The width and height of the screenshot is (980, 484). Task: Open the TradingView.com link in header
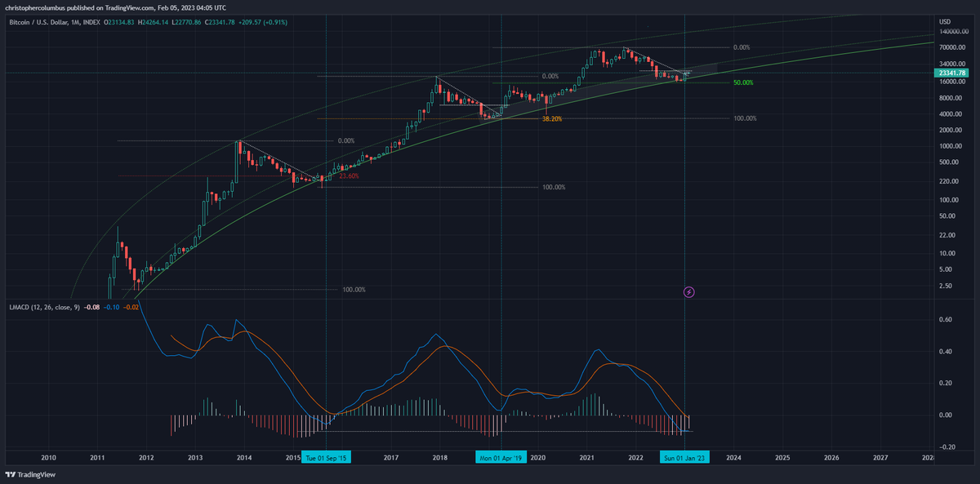click(x=129, y=7)
